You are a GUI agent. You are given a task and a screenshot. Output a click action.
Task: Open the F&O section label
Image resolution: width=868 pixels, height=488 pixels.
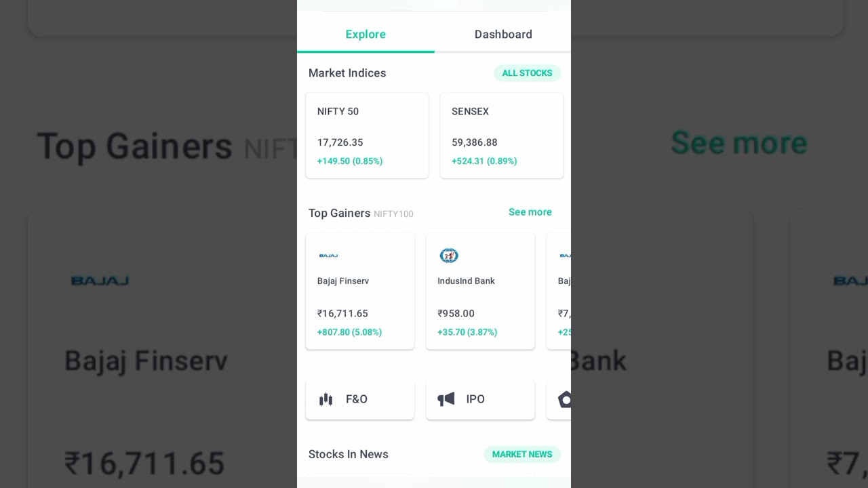357,399
